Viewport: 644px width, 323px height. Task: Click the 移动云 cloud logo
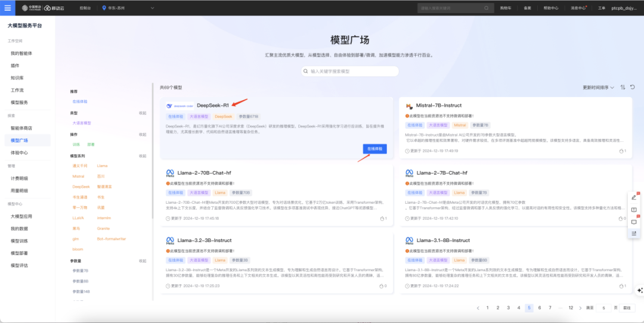pyautogui.click(x=53, y=8)
